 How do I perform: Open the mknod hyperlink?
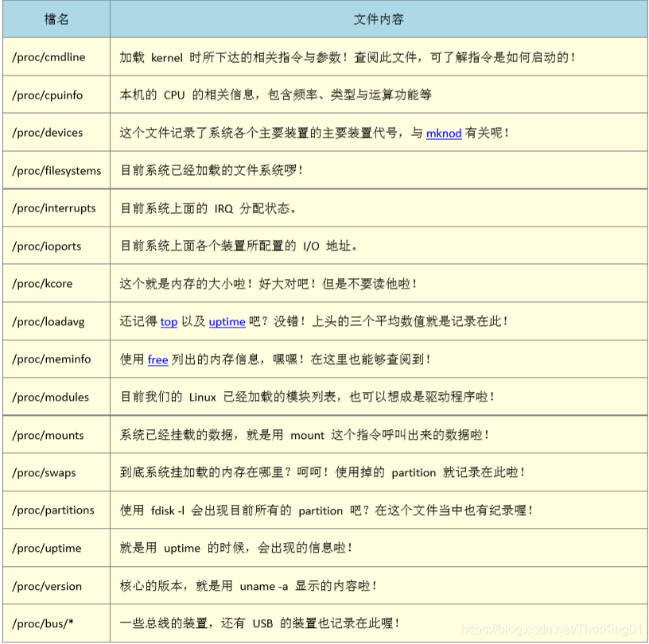(444, 134)
